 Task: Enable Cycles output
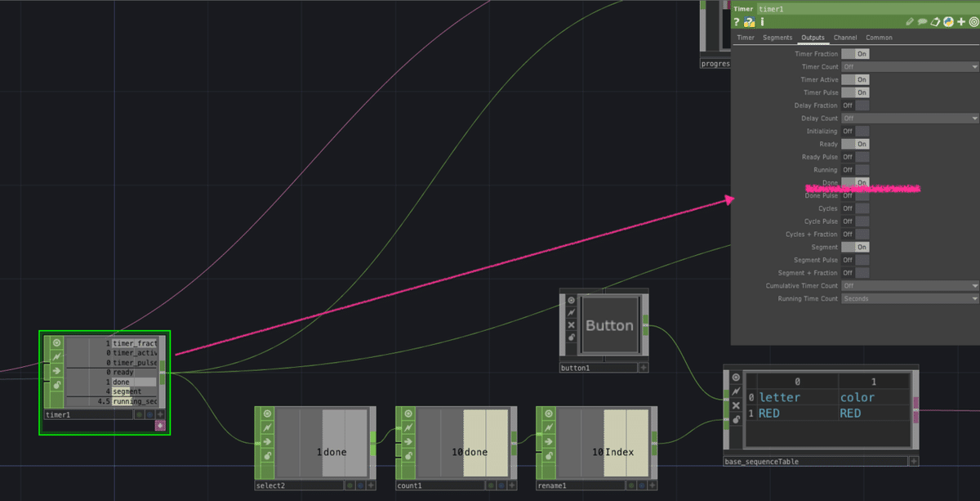pyautogui.click(x=855, y=208)
